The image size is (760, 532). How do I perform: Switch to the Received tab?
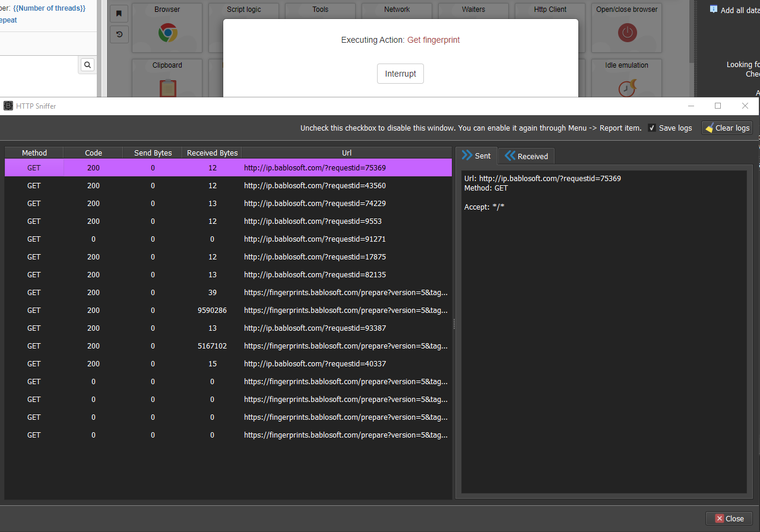pos(526,156)
